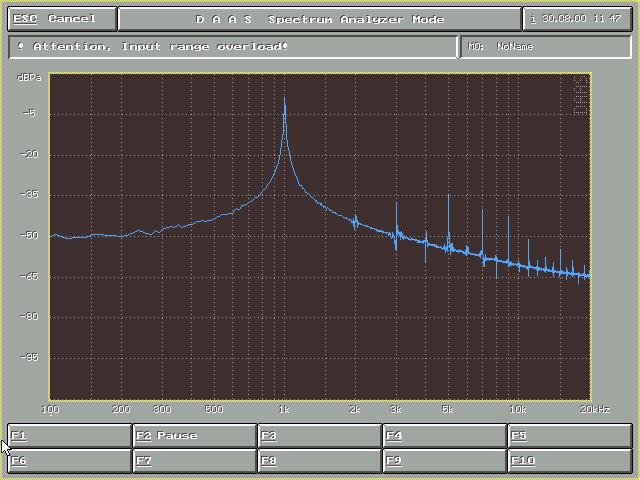Click the 1 kHz peak on the spectrum
Screen dimensions: 640x480
coord(285,100)
